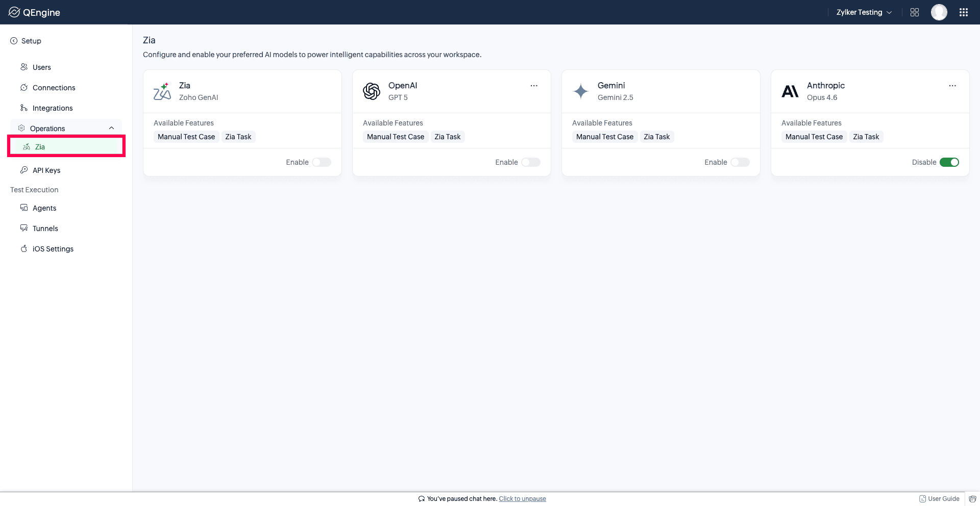
Task: Turn on the Gemini 2.5 toggle
Action: click(x=740, y=162)
